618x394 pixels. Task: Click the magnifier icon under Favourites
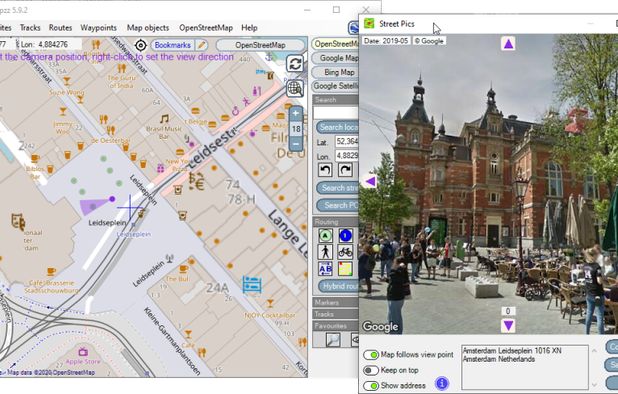[333, 339]
